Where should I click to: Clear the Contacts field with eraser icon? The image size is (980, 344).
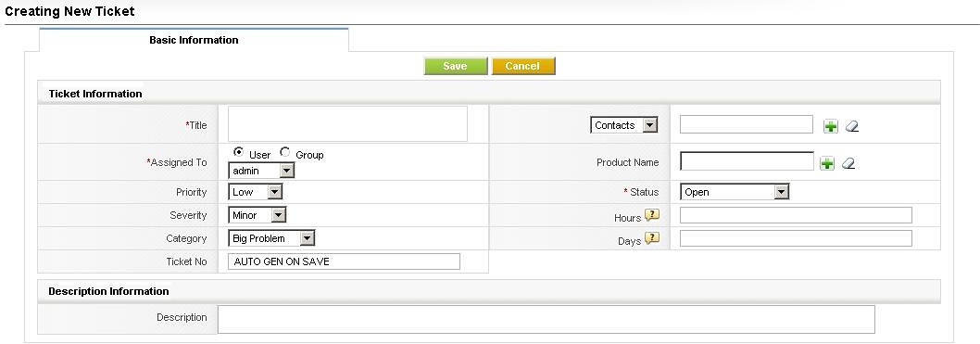tap(852, 126)
